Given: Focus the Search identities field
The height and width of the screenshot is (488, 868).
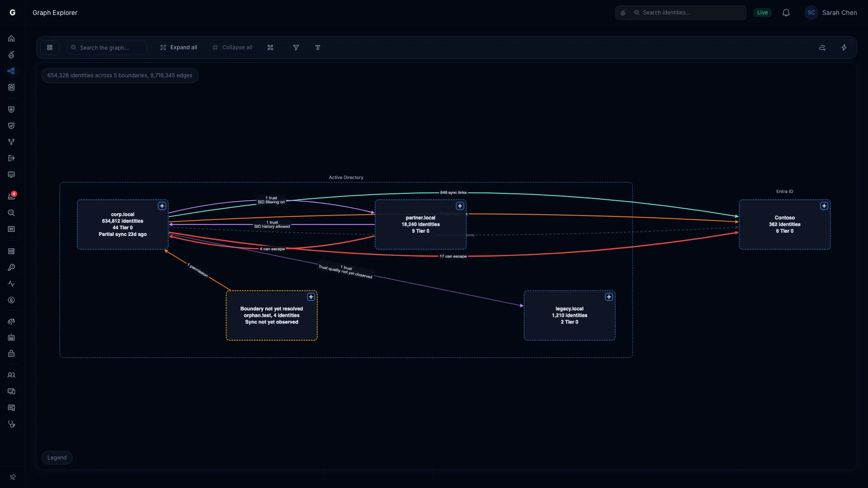Looking at the screenshot, I should point(680,13).
